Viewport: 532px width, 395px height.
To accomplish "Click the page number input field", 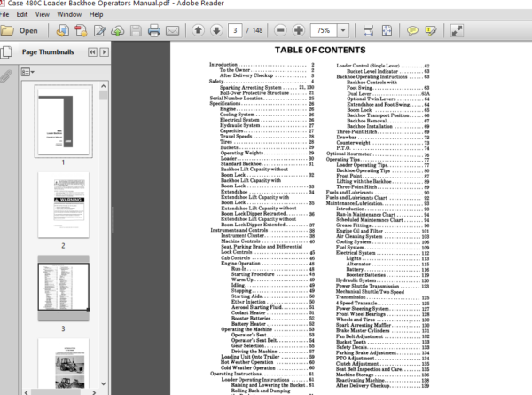I will [235, 30].
